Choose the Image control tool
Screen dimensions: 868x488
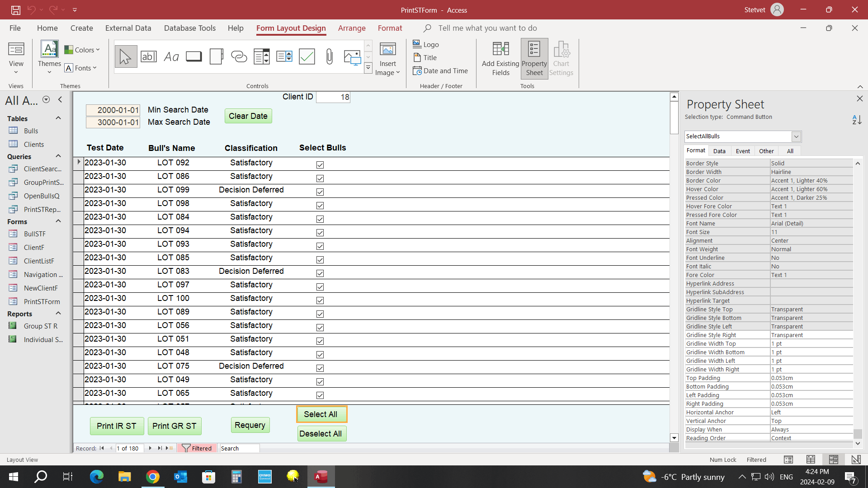[352, 56]
